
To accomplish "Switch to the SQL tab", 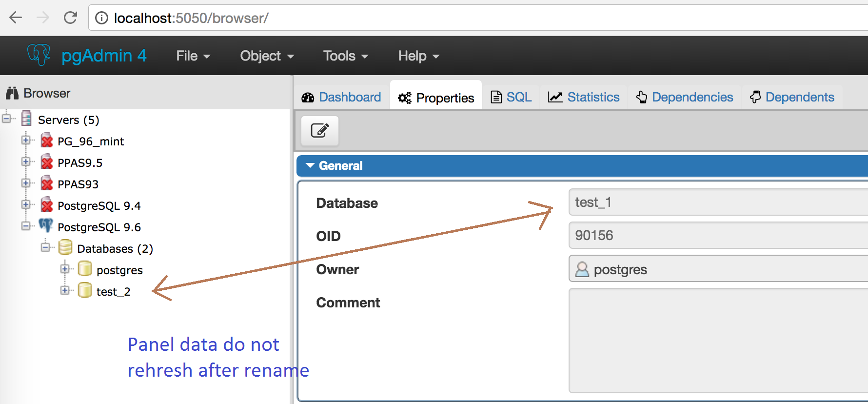I will [511, 97].
